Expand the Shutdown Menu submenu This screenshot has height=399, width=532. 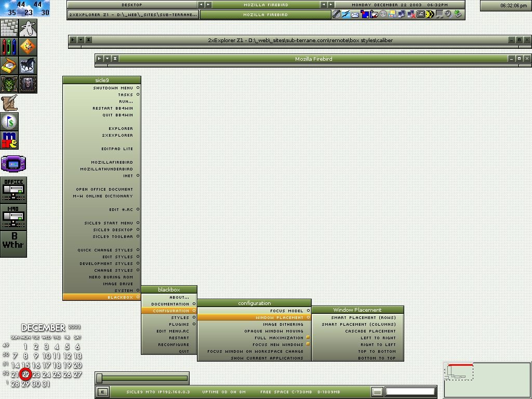(x=102, y=88)
